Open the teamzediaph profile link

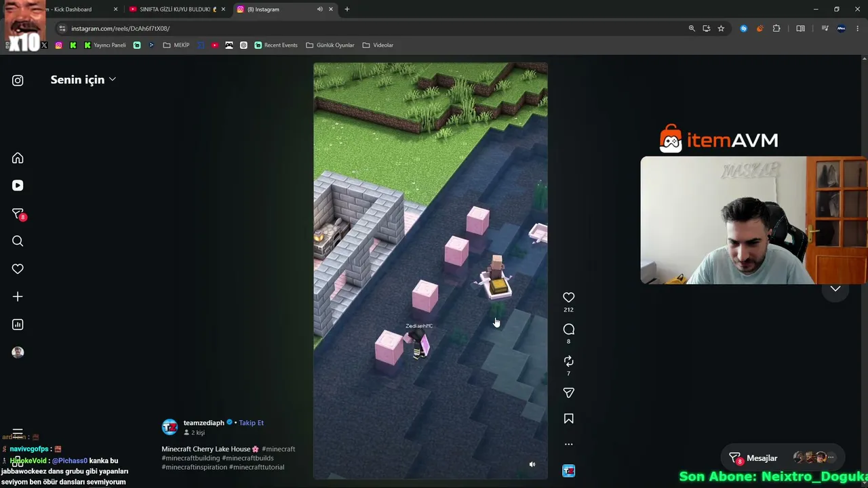point(203,423)
